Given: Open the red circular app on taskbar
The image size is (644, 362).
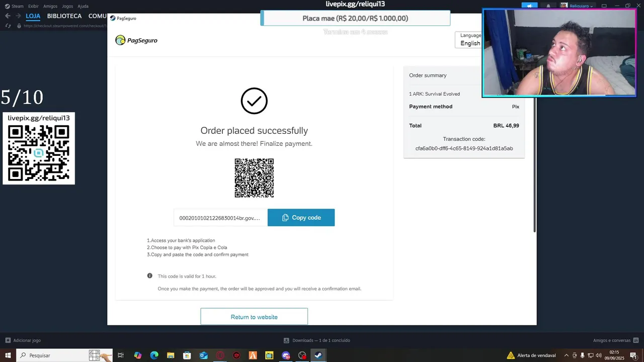Looking at the screenshot, I should 220,355.
